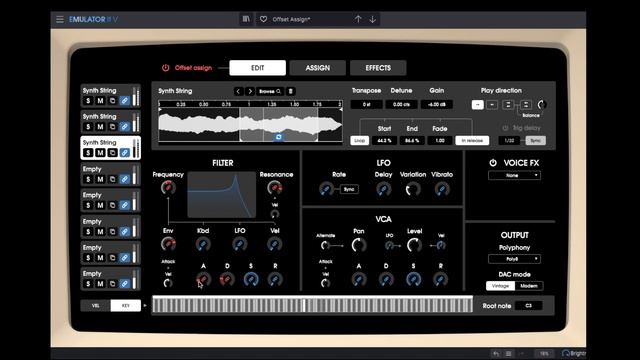Go to next sample with right chevron
This screenshot has height=360, width=640.
pos(250,91)
